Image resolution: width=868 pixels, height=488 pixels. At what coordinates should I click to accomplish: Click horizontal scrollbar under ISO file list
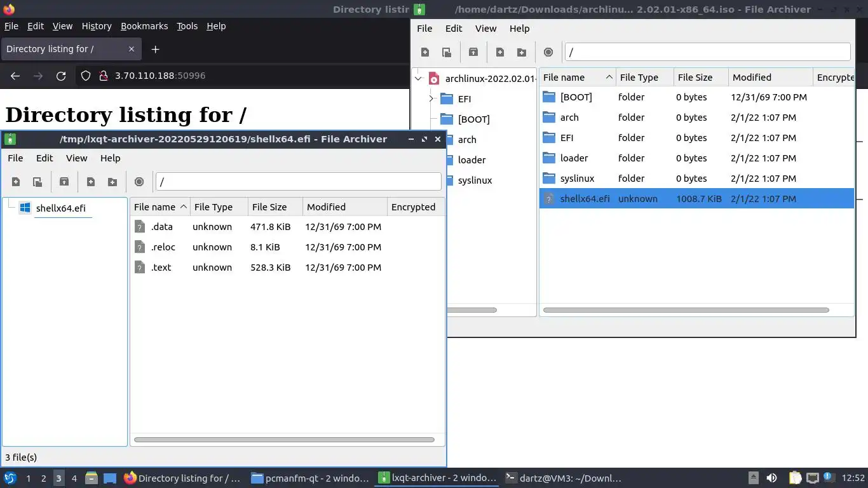[686, 310]
